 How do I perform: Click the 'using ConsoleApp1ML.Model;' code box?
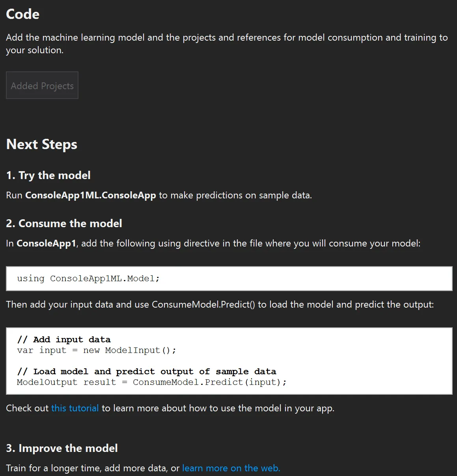click(229, 278)
